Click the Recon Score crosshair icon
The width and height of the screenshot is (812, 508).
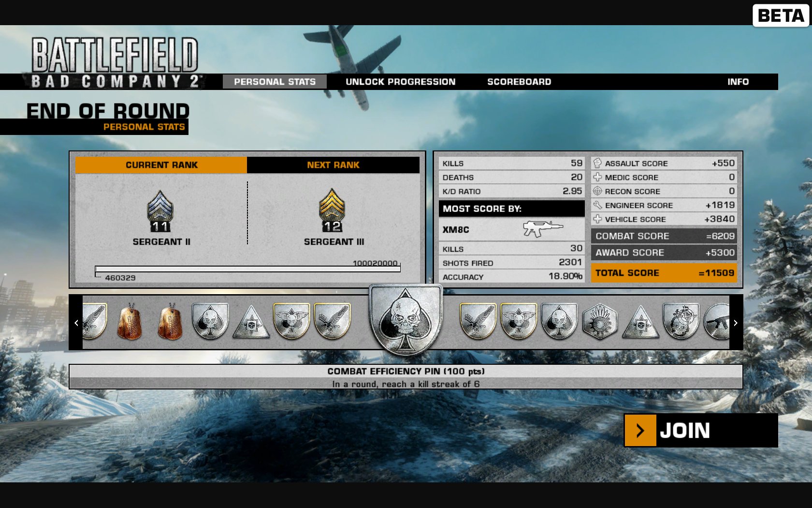click(597, 191)
